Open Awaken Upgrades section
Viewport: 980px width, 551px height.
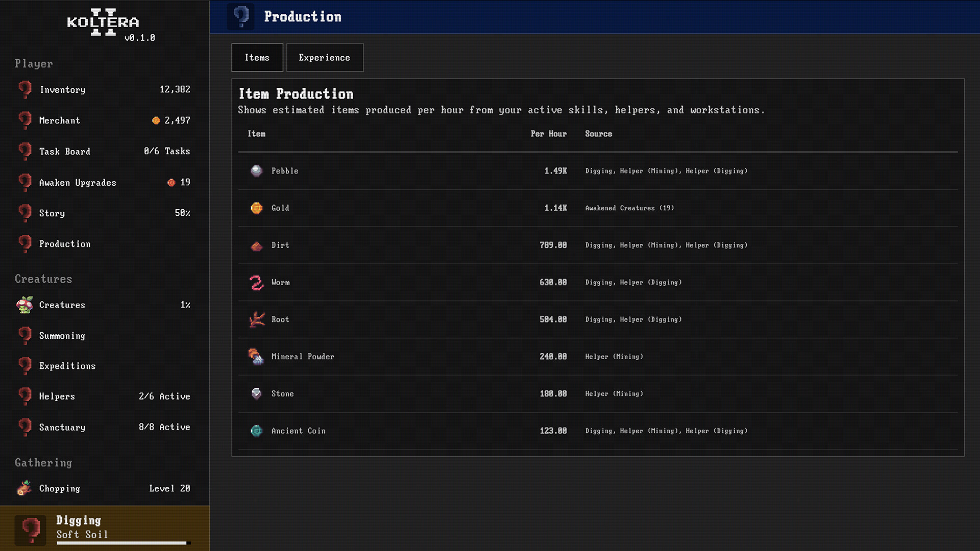click(x=78, y=183)
